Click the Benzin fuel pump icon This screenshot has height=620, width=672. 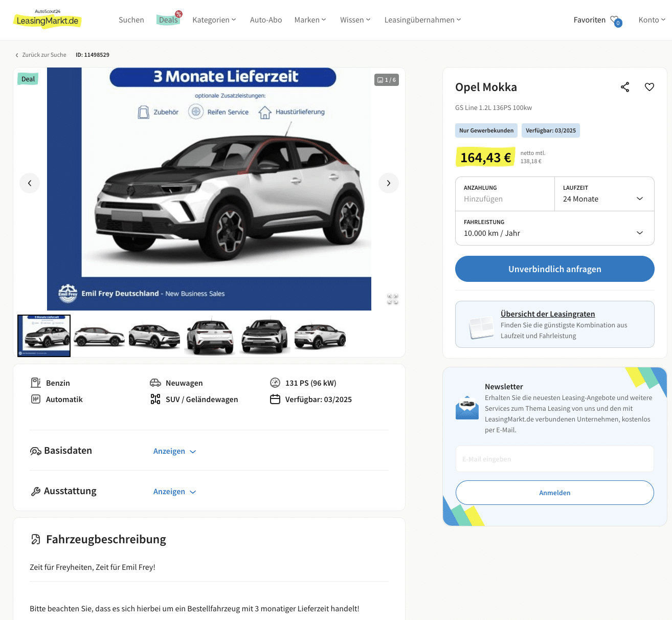36,383
